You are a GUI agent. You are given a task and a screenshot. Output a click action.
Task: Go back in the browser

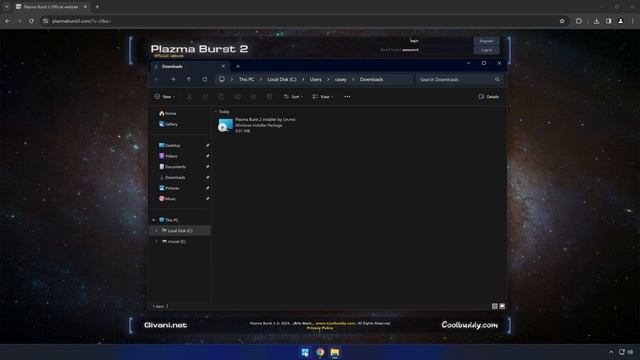click(7, 21)
